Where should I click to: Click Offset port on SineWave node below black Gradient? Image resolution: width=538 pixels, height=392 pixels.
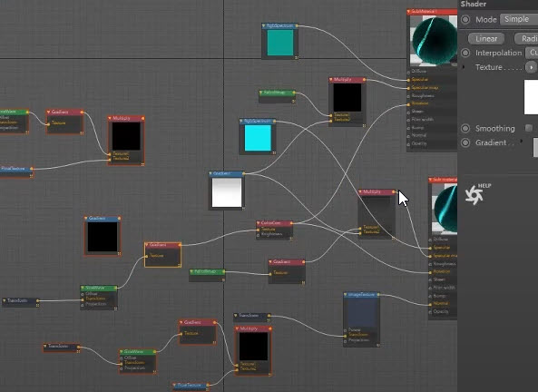click(x=83, y=295)
